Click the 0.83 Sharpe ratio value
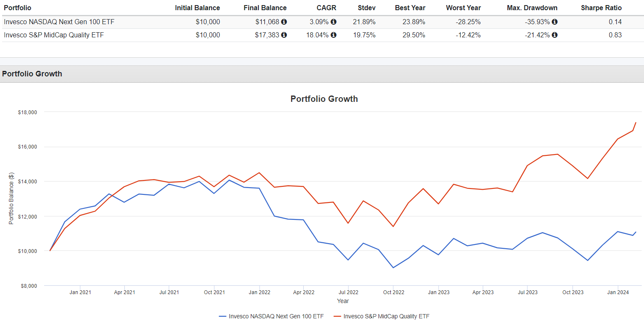644x323 pixels. click(615, 35)
